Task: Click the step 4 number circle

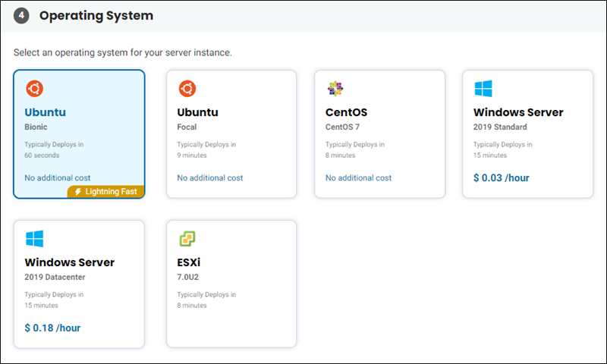Action: [x=21, y=15]
